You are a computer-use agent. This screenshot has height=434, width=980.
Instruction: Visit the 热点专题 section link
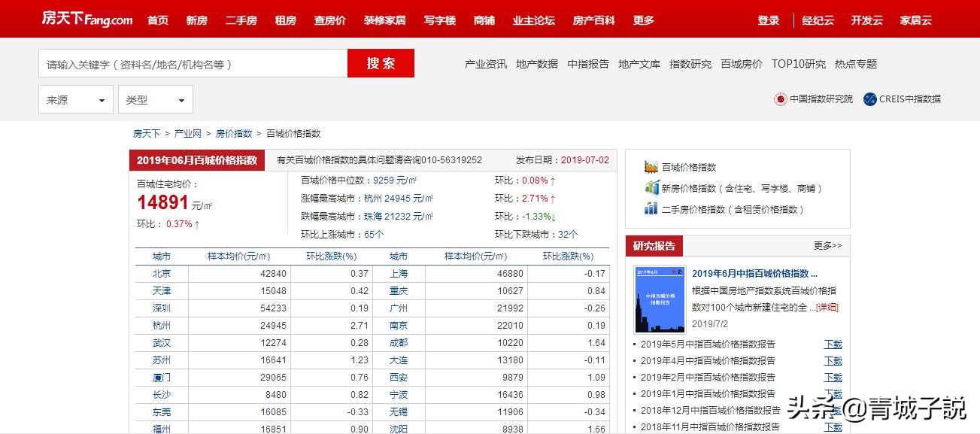coord(856,64)
